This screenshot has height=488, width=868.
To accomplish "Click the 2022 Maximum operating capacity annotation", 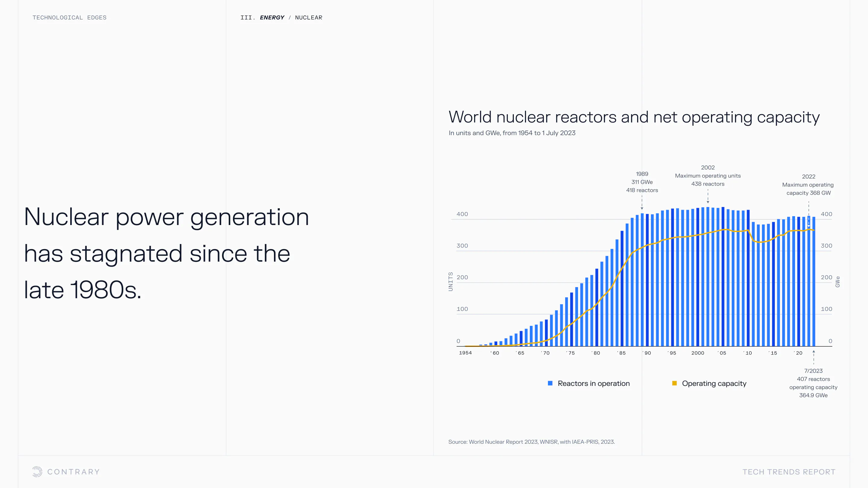I will pos(808,185).
